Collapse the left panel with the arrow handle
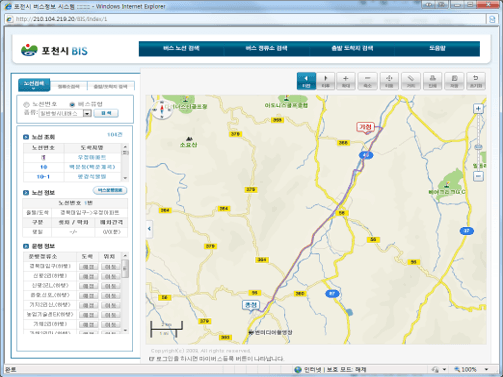The image size is (503, 377). (149, 229)
